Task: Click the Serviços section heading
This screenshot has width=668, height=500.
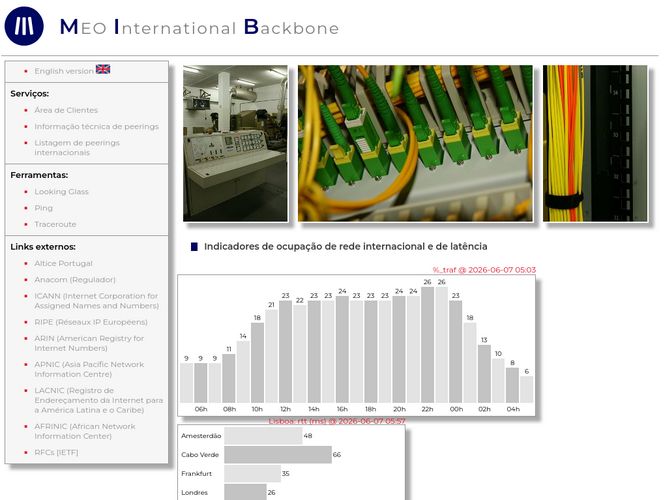Action: (29, 93)
